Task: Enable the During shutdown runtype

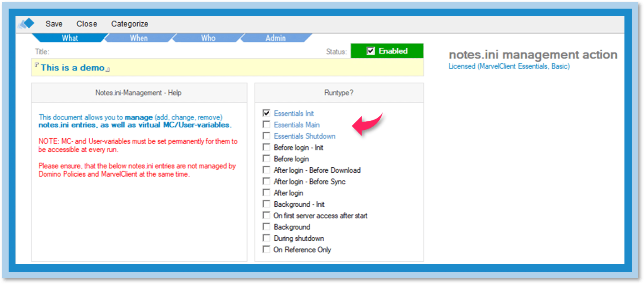Action: tap(267, 238)
